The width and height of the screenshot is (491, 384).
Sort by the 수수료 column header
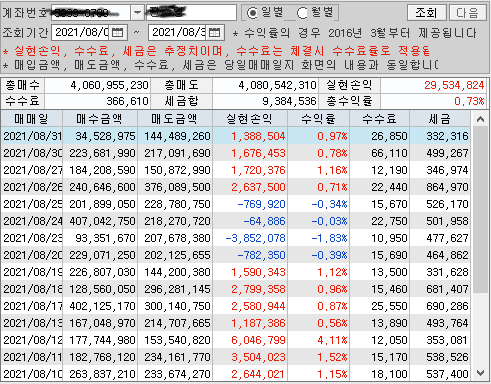coord(379,119)
